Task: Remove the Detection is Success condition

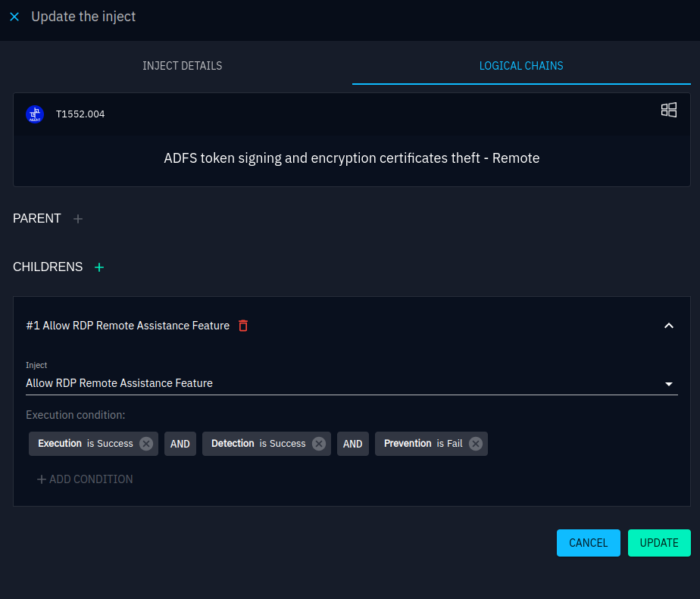Action: point(319,444)
